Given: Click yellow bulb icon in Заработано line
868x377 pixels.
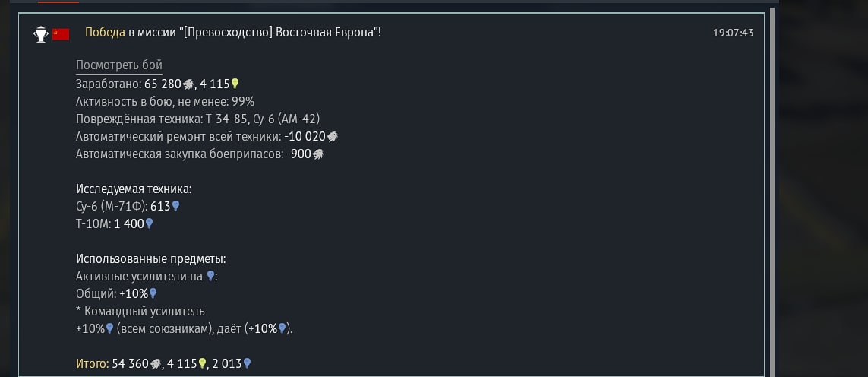Looking at the screenshot, I should 235,84.
